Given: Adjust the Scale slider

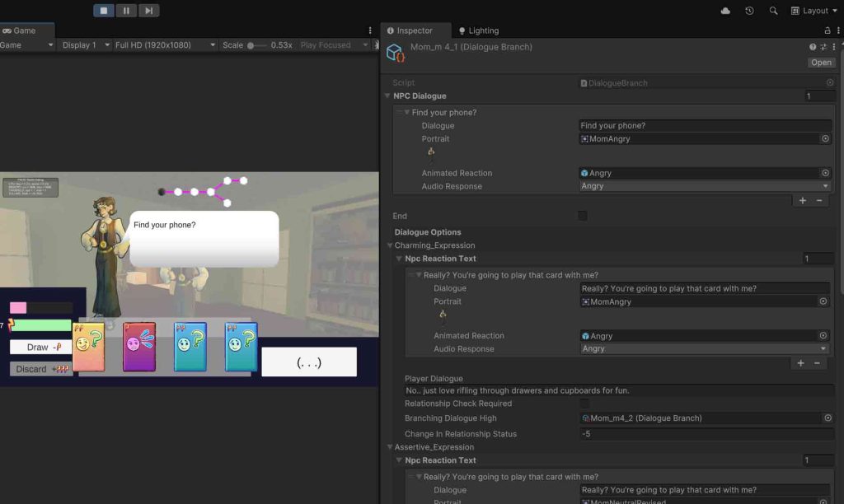Looking at the screenshot, I should coord(257,45).
